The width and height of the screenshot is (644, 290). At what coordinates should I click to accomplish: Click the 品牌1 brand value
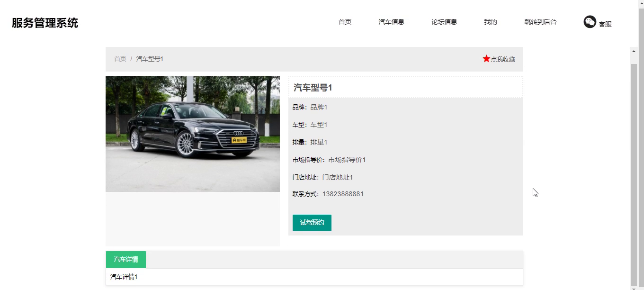click(x=319, y=107)
